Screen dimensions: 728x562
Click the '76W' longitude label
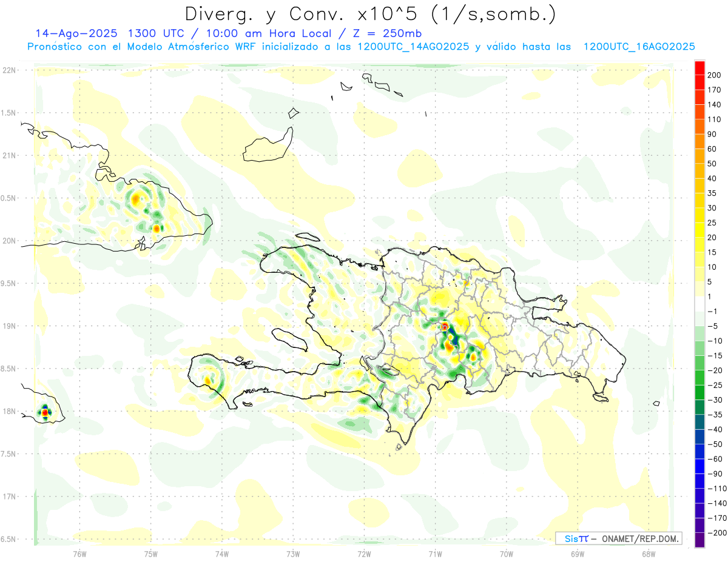click(x=79, y=554)
